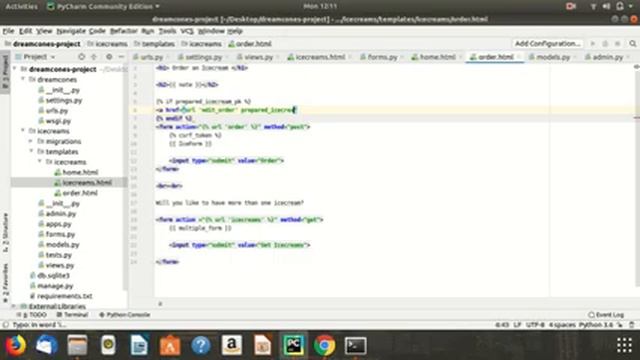Screen dimensions: 640x360
Task: Open Thunderbird mail from the dock
Action: click(x=47, y=345)
